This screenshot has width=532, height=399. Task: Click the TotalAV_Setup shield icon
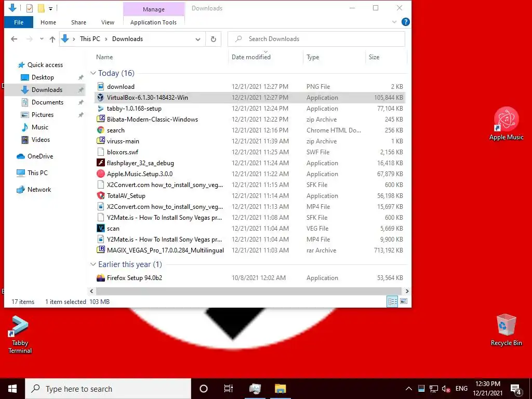(100, 196)
